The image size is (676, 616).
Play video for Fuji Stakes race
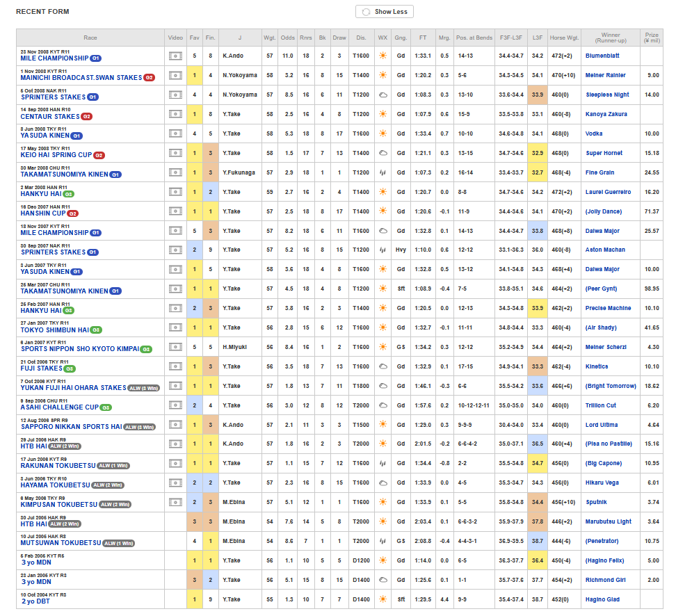coord(175,366)
